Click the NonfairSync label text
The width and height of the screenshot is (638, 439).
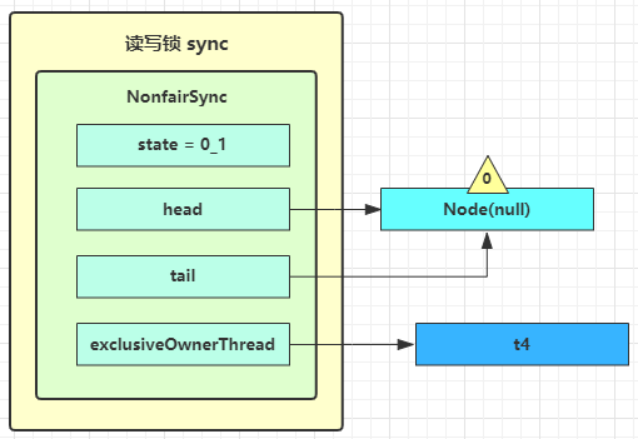[x=176, y=98]
